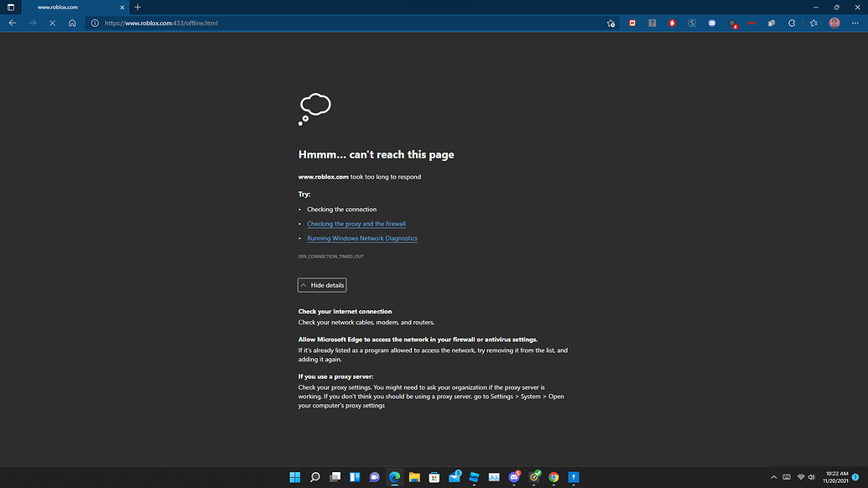Minimize the Edge browser window
The width and height of the screenshot is (868, 488).
816,8
